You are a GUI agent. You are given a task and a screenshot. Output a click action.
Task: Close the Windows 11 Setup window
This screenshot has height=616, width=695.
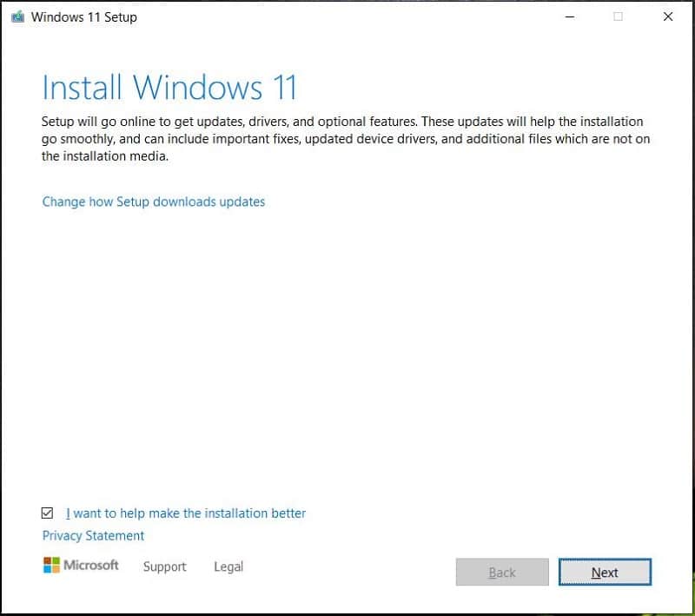tap(668, 17)
